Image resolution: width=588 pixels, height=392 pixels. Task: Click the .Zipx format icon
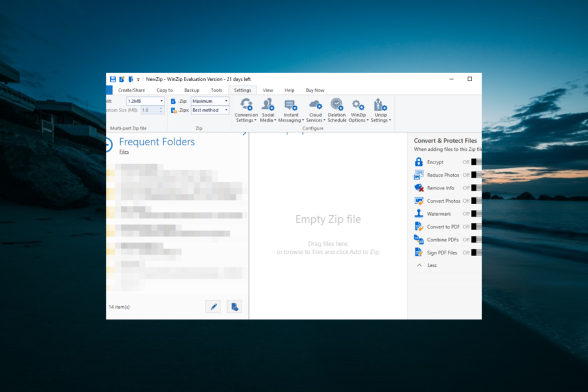point(174,110)
